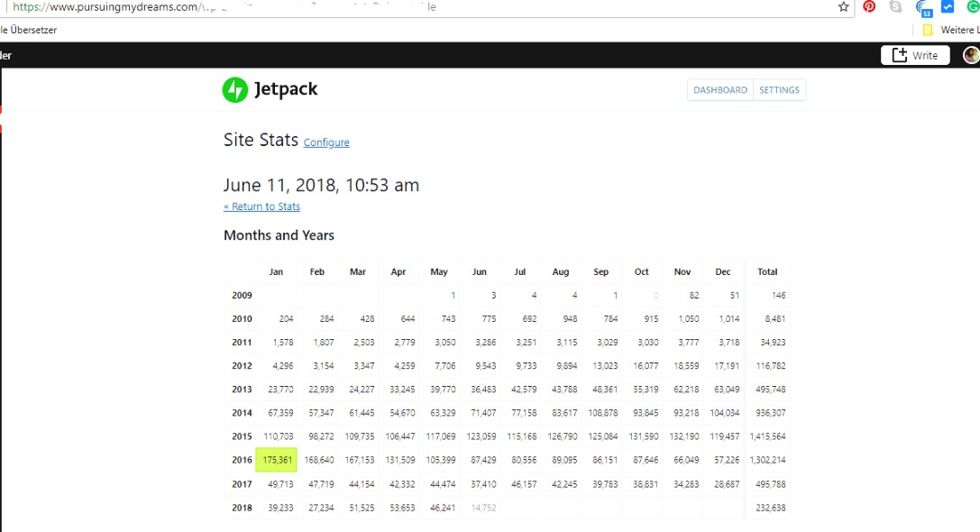Click the Write button
The image size is (980, 532).
[915, 55]
